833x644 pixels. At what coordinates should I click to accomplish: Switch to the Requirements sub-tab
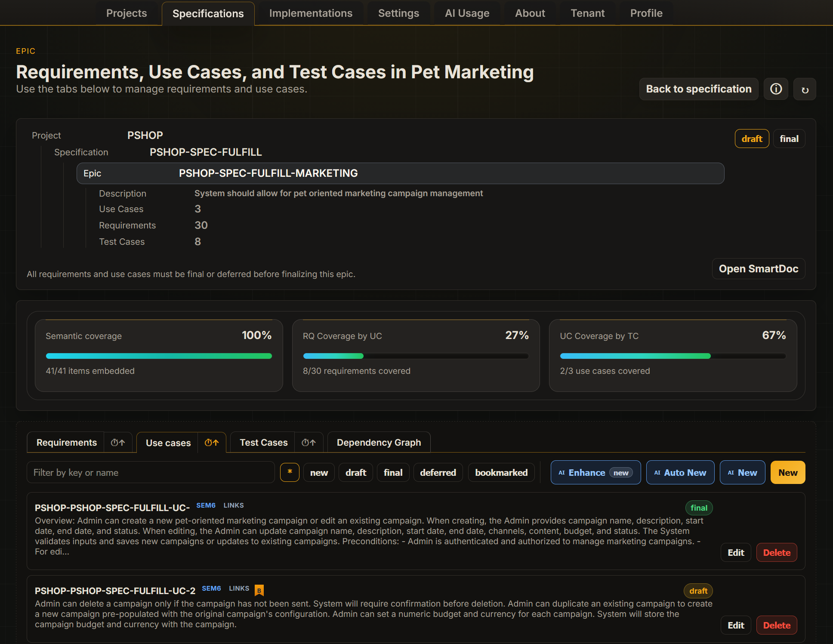coord(67,442)
